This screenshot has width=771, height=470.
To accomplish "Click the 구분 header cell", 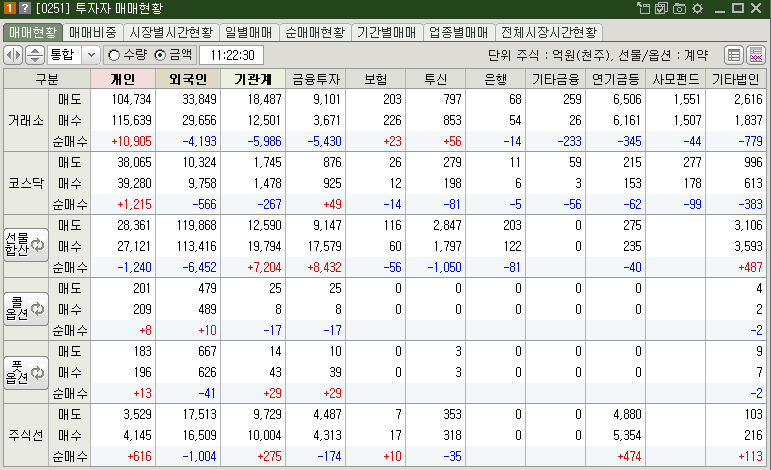I will pos(47,79).
